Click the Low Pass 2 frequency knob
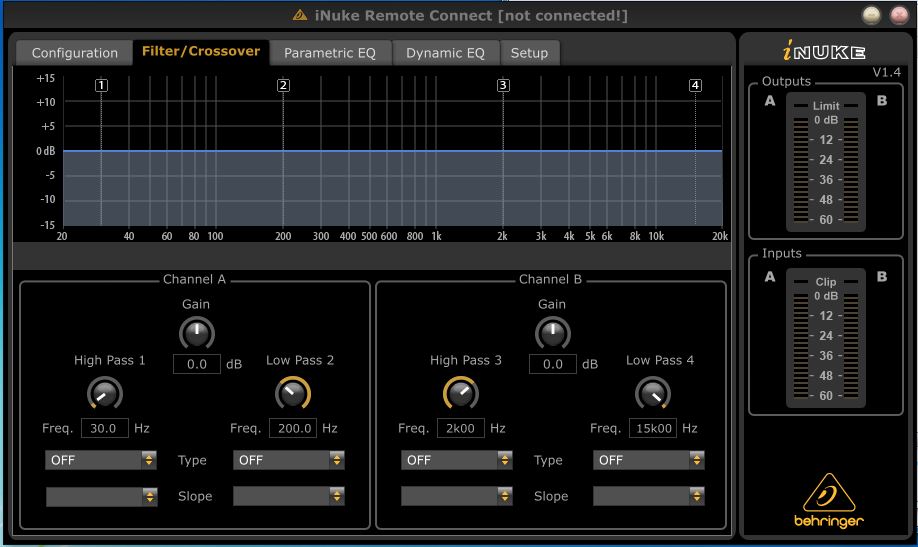This screenshot has width=918, height=547. 292,394
